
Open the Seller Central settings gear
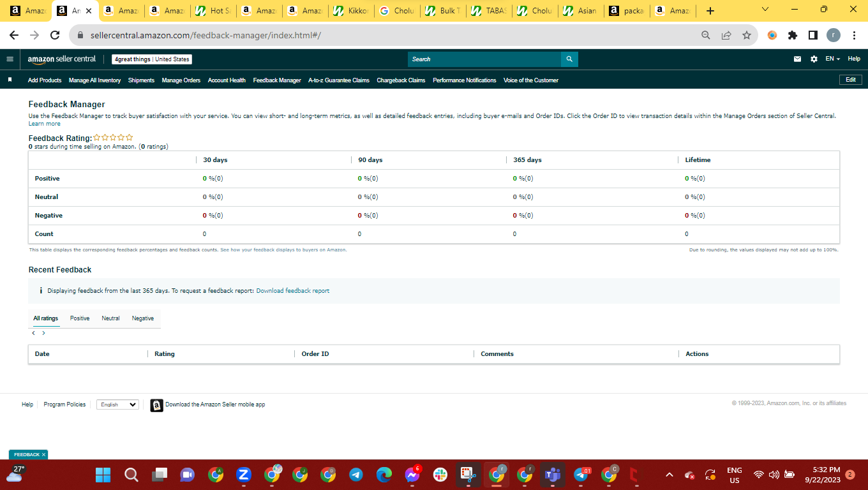tap(814, 59)
